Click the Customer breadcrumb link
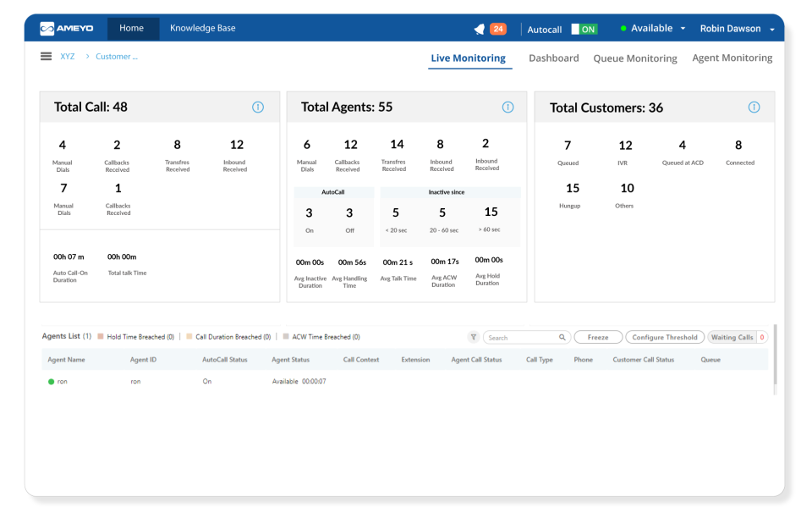This screenshot has height=513, width=812. coord(117,57)
